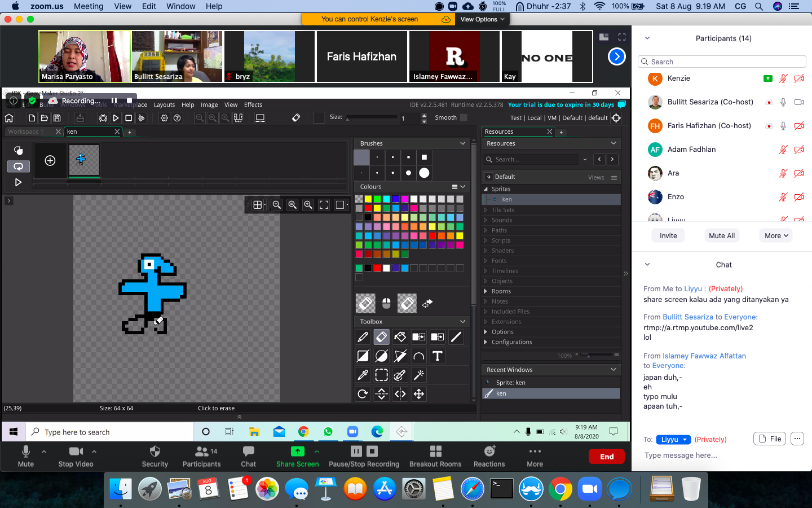This screenshot has height=508, width=812.
Task: Open Game Options gear icon
Action: point(164,118)
